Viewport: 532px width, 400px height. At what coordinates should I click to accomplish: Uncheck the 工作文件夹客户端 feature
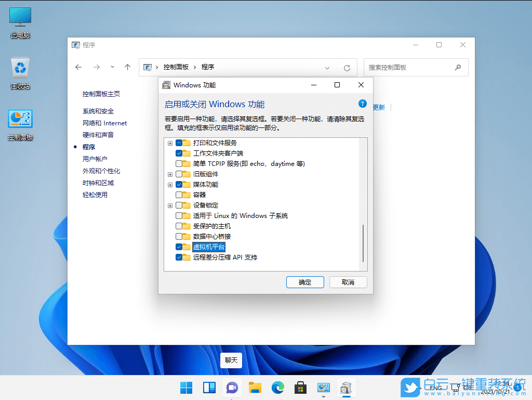[x=179, y=153]
